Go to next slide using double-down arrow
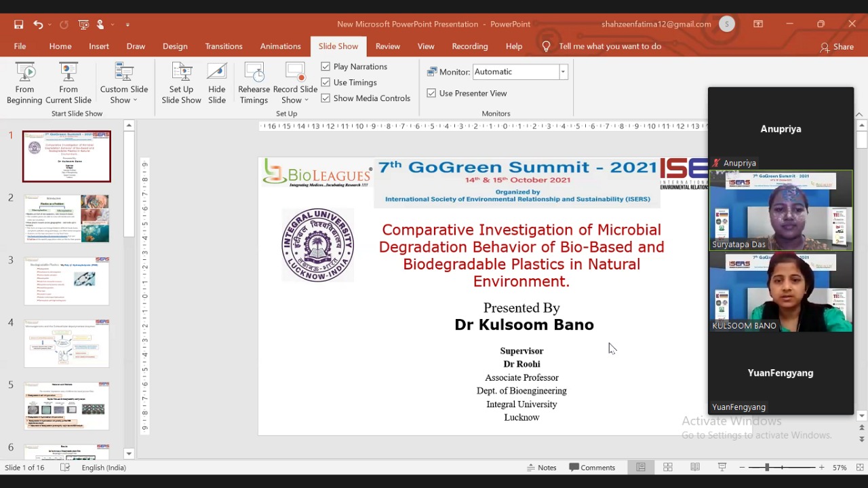868x488 pixels. point(862,439)
